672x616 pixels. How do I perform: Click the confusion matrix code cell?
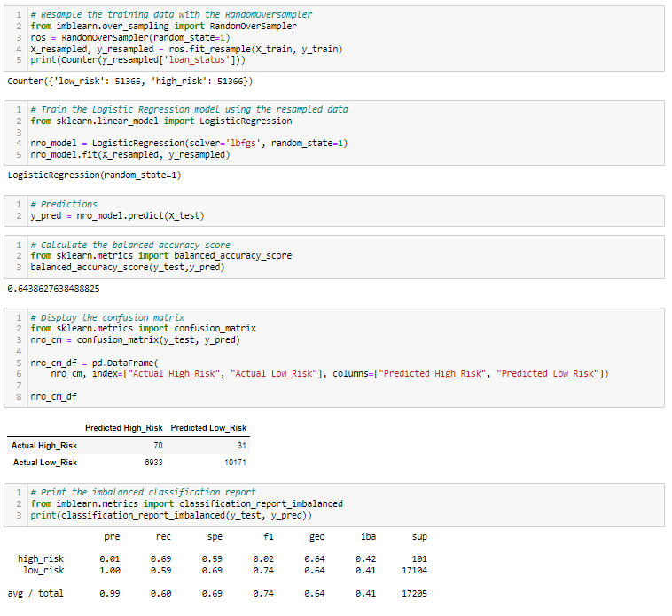(x=334, y=357)
